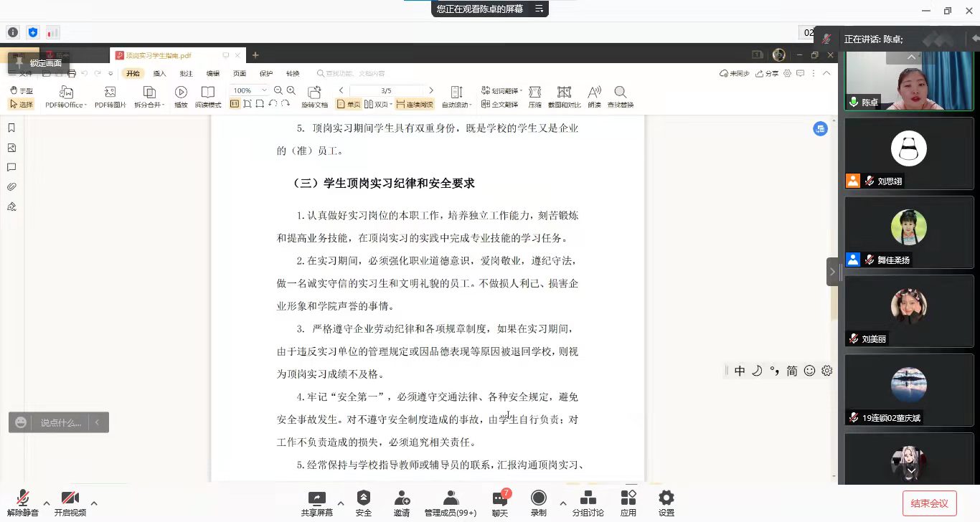Open 管理成员 participant list

coord(451,503)
